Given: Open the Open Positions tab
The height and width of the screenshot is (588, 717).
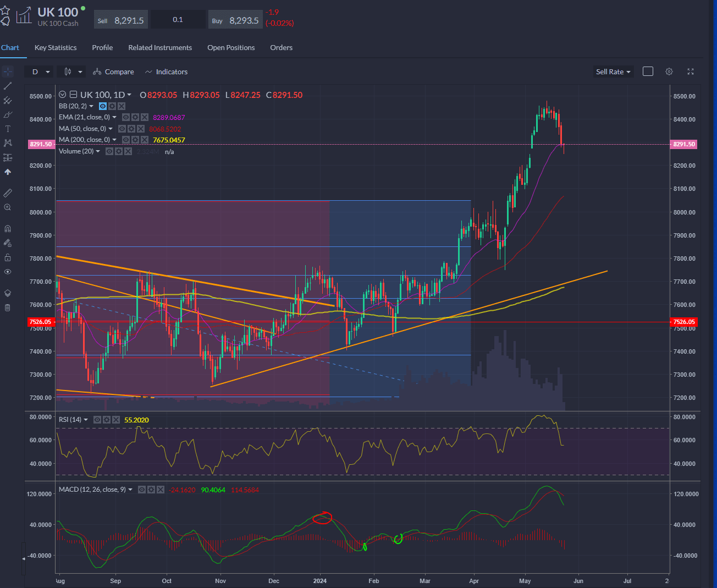Looking at the screenshot, I should (x=231, y=48).
